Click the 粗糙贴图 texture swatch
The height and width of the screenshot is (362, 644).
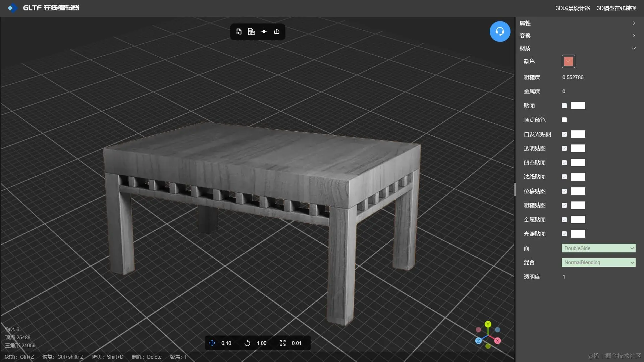[578, 205]
